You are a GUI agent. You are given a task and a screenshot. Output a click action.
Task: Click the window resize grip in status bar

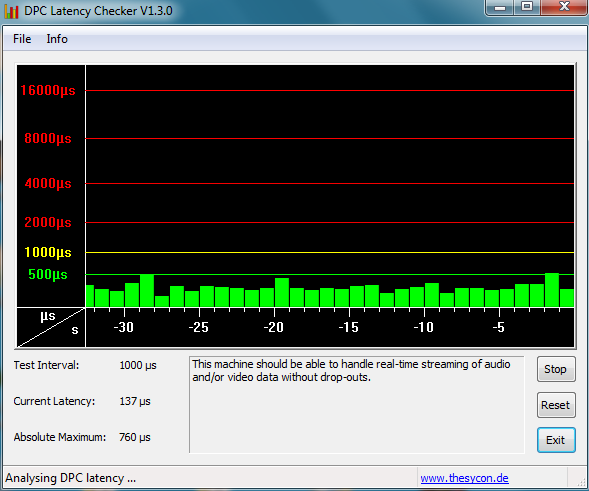click(581, 482)
